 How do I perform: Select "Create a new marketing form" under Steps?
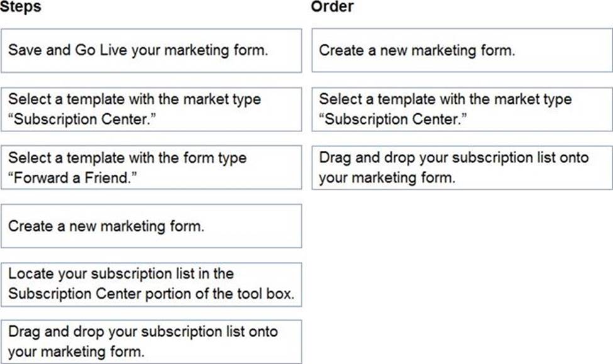[151, 226]
